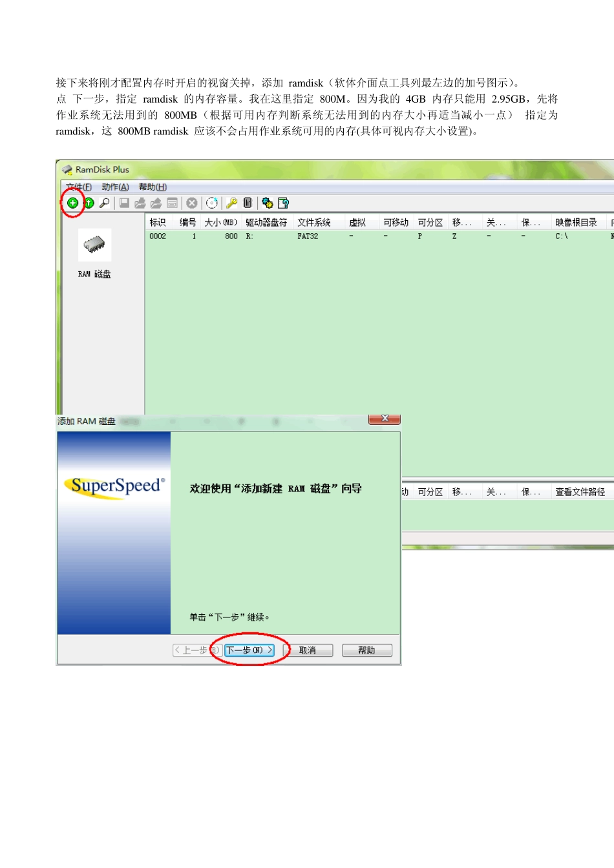
Task: Click the 可移动 column header
Action: pos(396,222)
